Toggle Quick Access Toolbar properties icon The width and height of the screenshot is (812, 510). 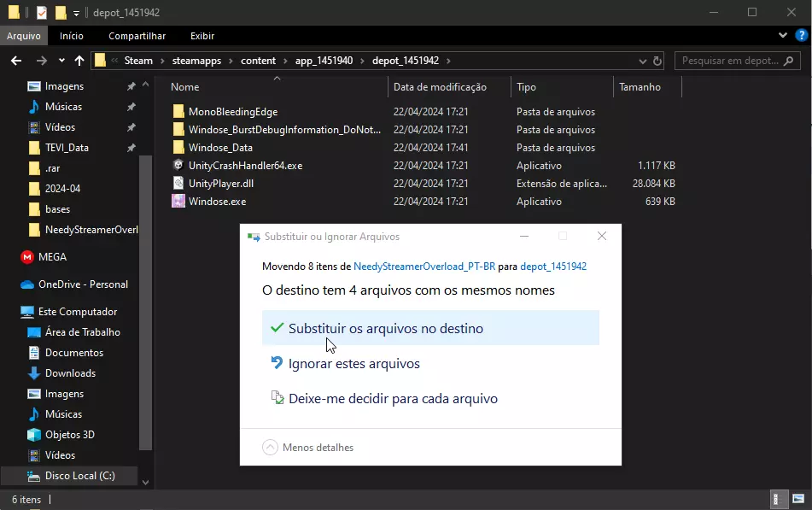pyautogui.click(x=42, y=13)
